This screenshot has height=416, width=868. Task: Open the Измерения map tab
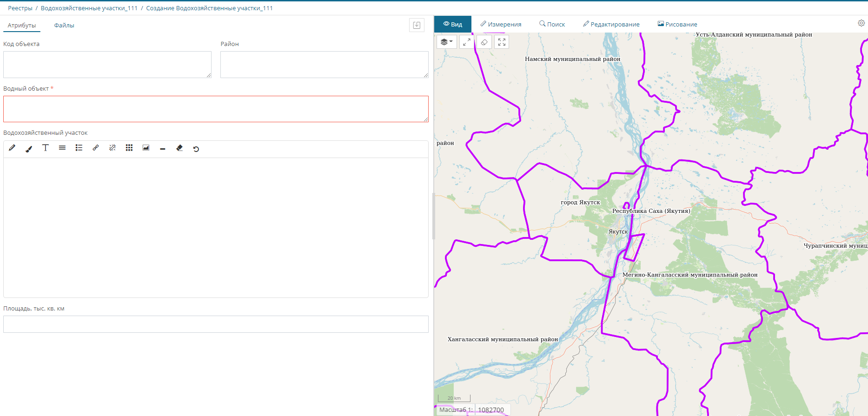tap(501, 24)
